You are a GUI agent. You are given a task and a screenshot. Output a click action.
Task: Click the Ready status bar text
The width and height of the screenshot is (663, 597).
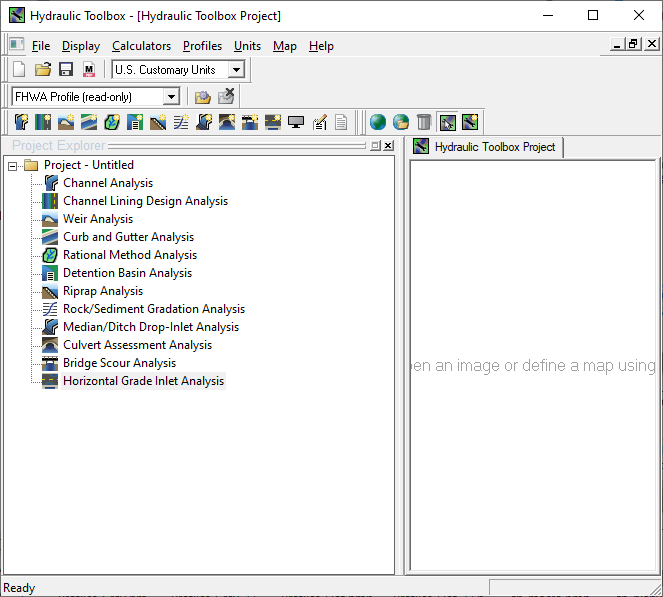pos(19,588)
